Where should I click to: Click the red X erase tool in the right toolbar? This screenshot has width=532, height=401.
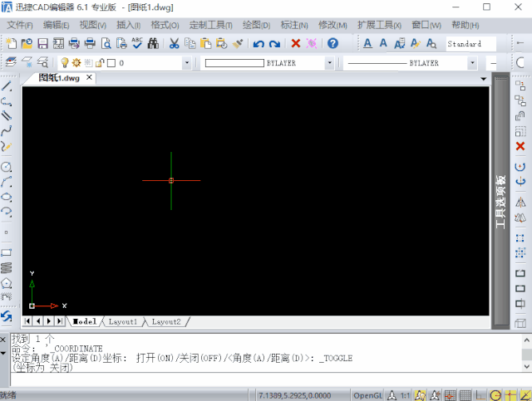click(520, 146)
